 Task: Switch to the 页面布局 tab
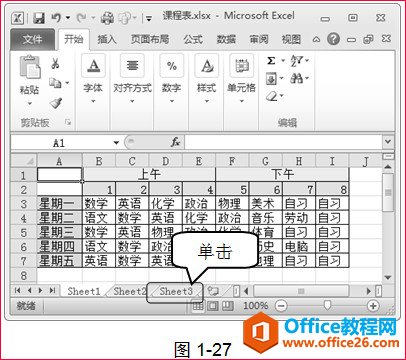[150, 39]
